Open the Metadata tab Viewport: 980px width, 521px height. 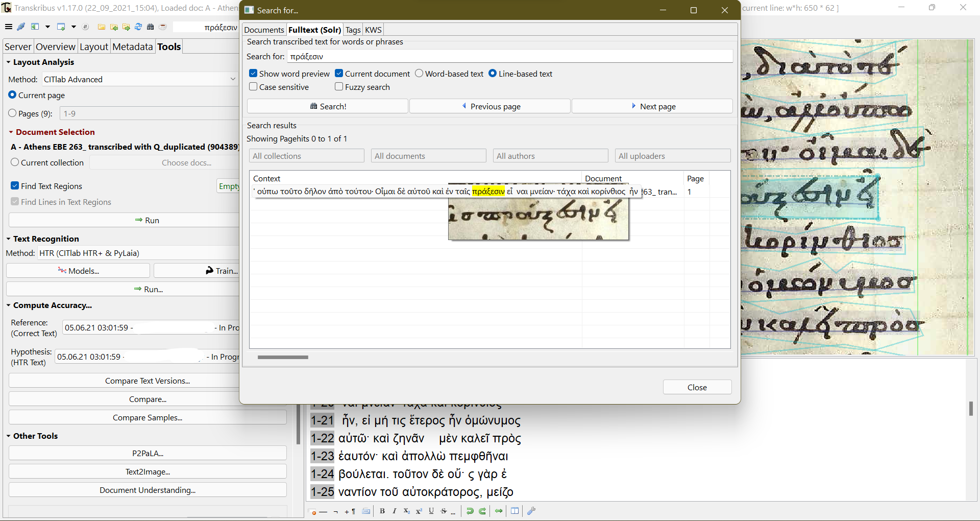coord(132,46)
